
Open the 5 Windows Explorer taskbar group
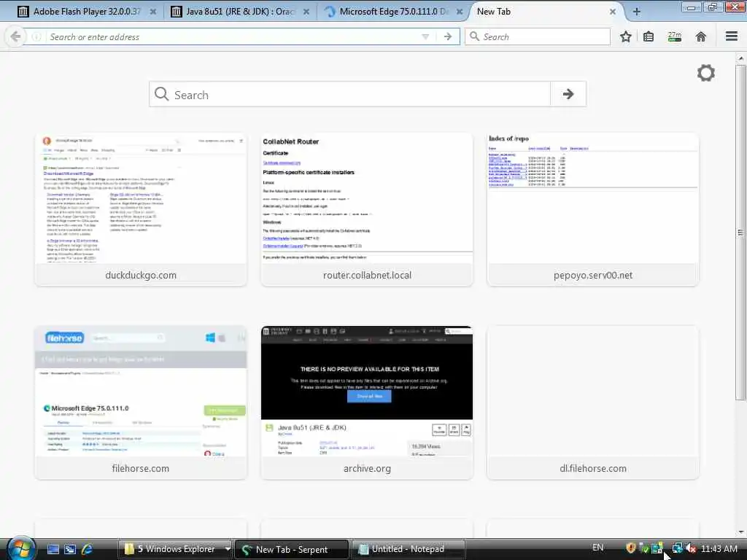(x=170, y=549)
